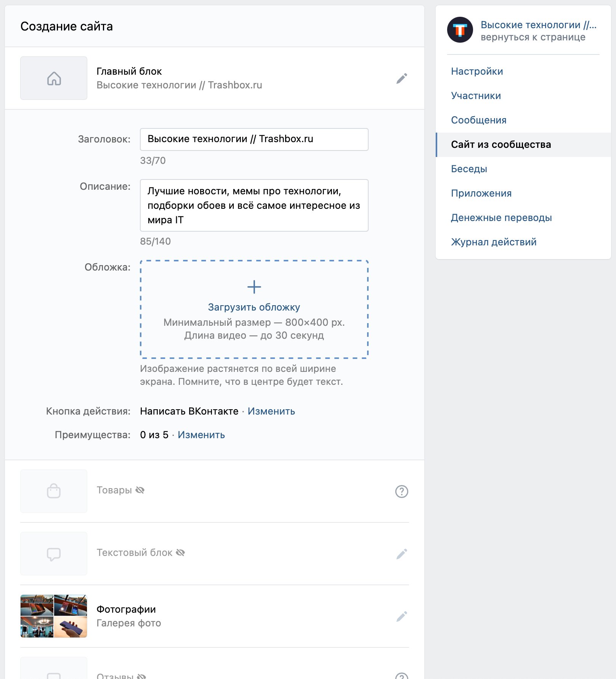The image size is (616, 679).
Task: Click the Заголовок text field
Action: coord(254,139)
